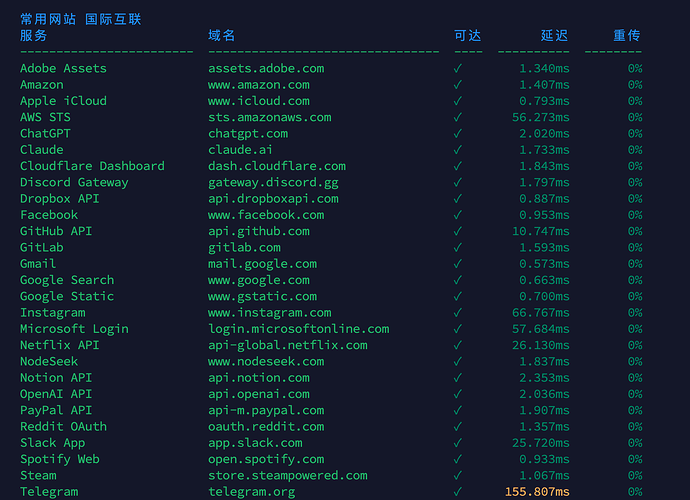Click login.microsoftonline.com domain text

pyautogui.click(x=299, y=329)
